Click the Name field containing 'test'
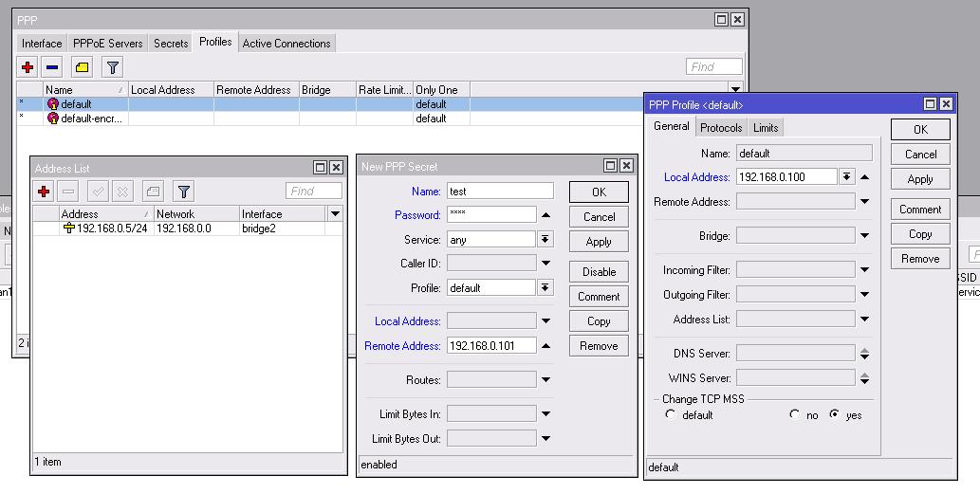 [499, 192]
